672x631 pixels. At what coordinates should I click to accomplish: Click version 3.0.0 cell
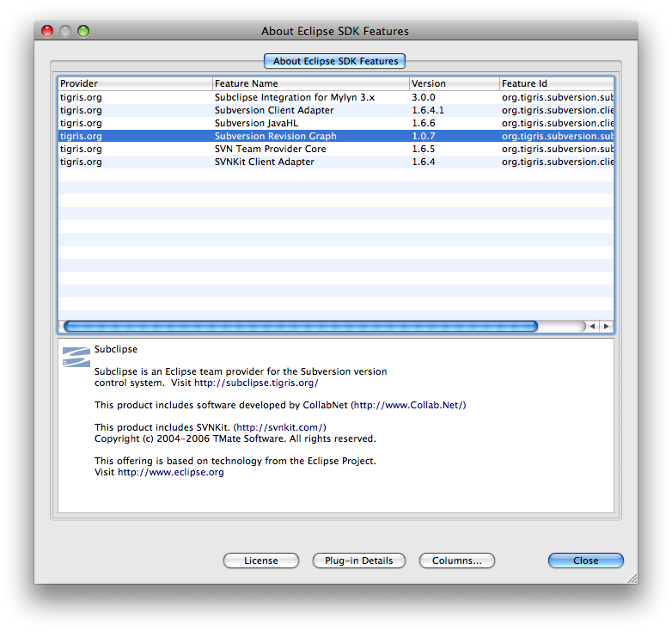coord(424,97)
